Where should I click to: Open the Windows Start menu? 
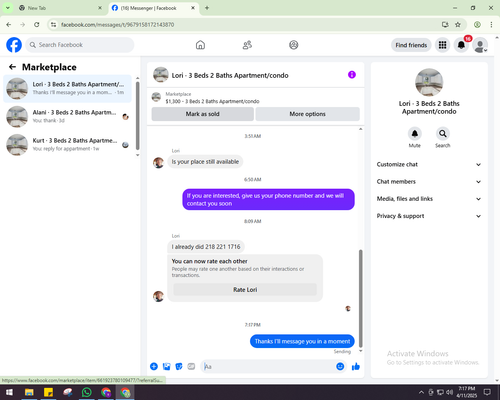click(x=9, y=392)
